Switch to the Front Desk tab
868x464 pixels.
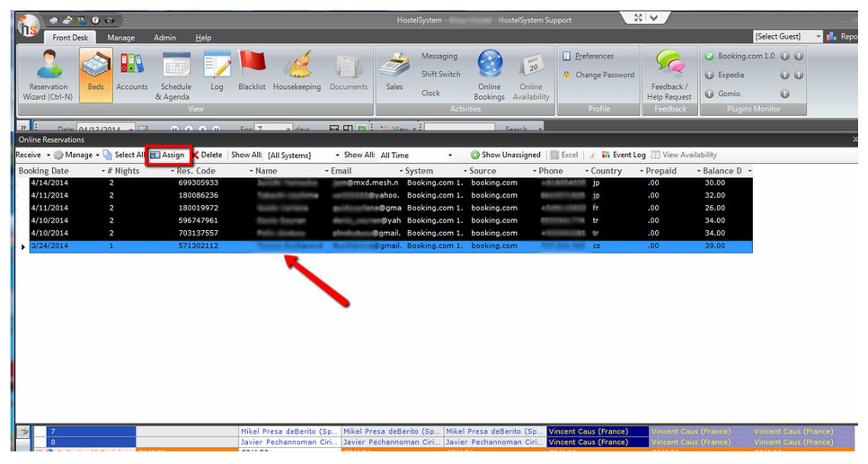(x=70, y=38)
